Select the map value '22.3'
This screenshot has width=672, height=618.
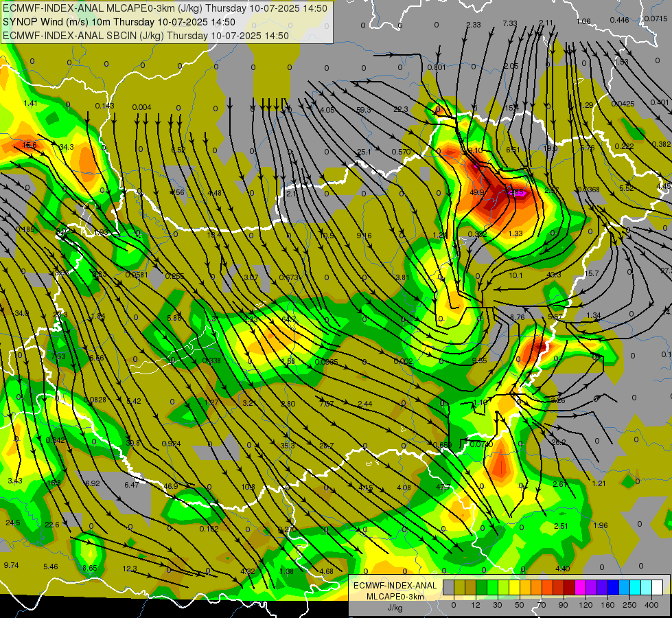[x=401, y=109]
